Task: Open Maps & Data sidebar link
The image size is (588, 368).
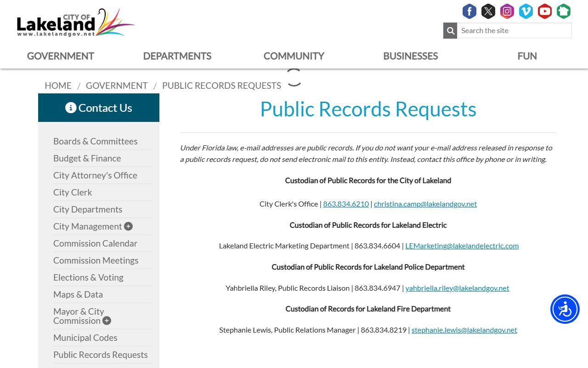Action: (78, 294)
